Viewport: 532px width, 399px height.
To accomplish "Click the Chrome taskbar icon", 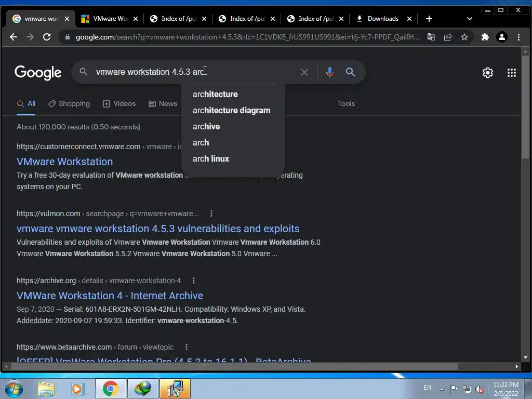I will click(x=110, y=389).
